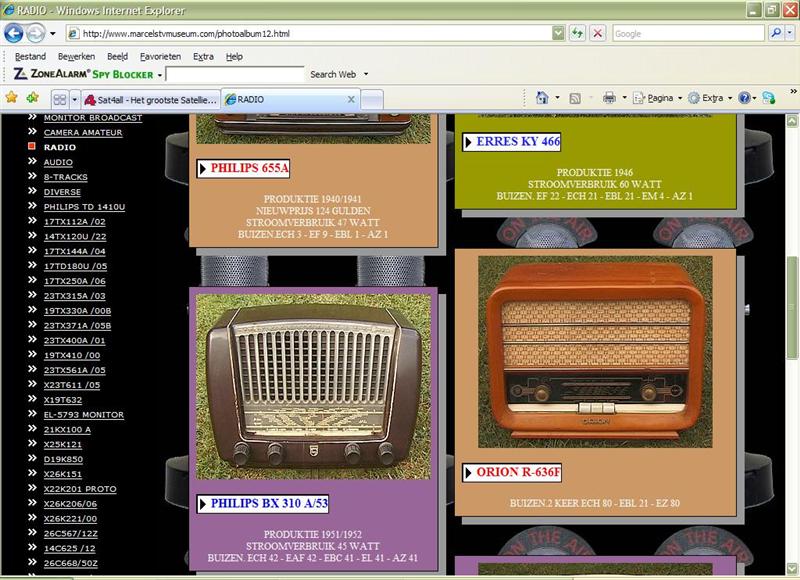Open the Favorieten menu
The width and height of the screenshot is (800, 580).
[x=160, y=57]
